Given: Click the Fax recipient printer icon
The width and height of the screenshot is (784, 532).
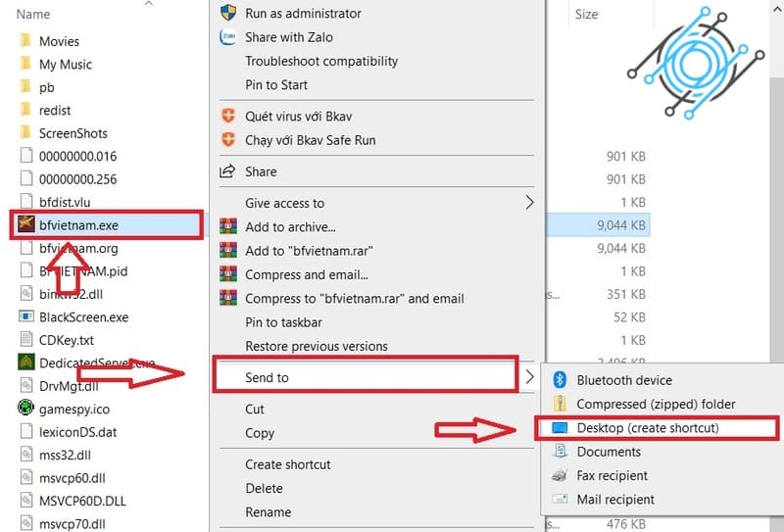Looking at the screenshot, I should coord(560,475).
